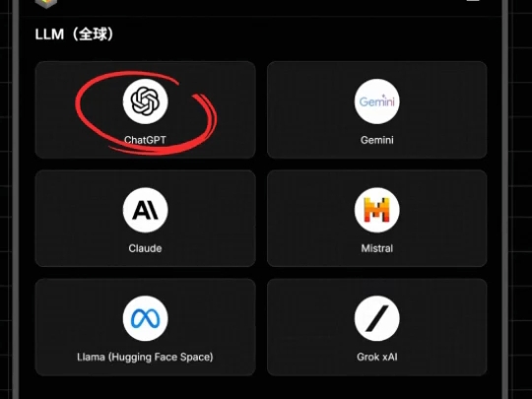This screenshot has height=399, width=532.
Task: Open the ChatGPT knot logo icon
Action: (145, 101)
